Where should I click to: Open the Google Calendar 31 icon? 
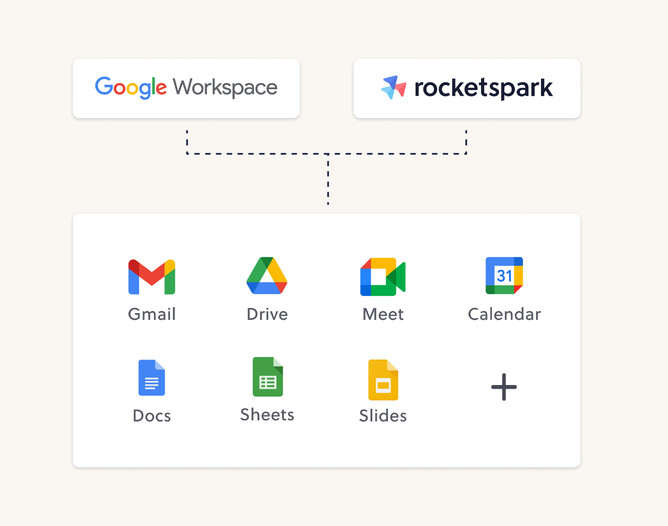504,275
